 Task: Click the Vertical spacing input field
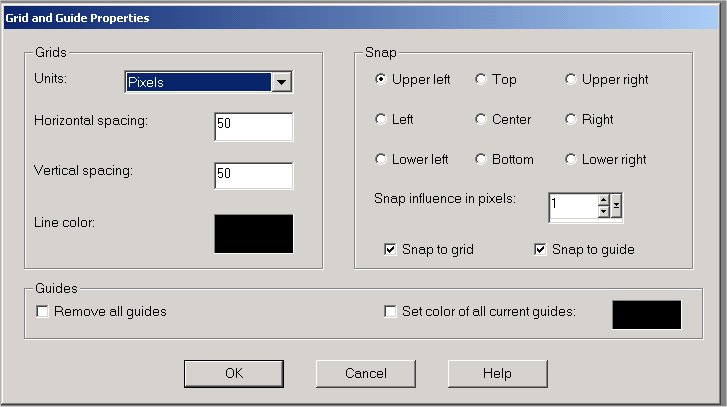coord(253,174)
